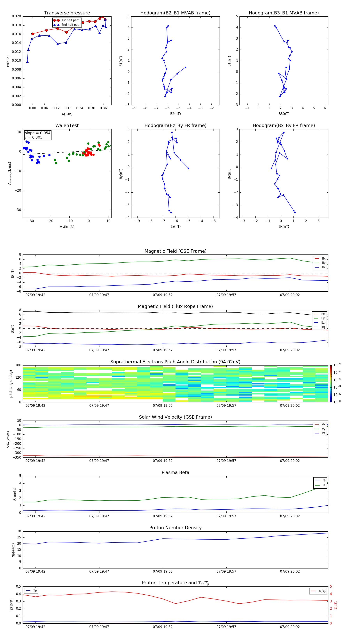Click the "Tp(10^6K)" y-axis label
Viewport: 351px width, 644px height.
pos(11,605)
